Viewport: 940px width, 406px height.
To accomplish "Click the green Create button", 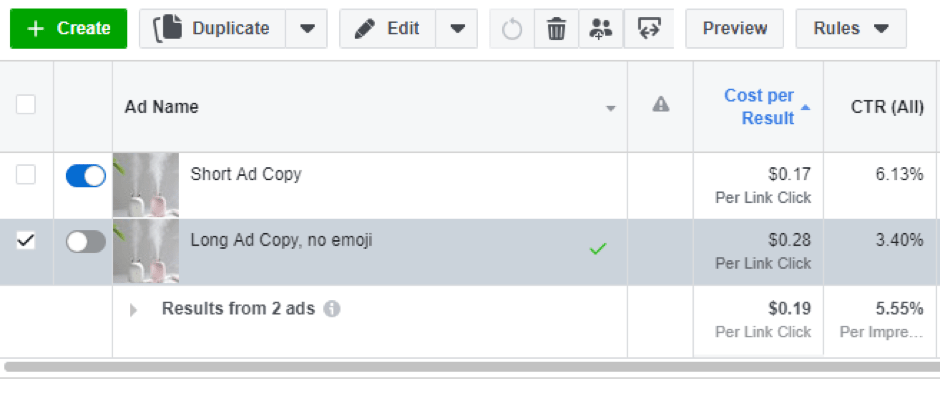I will pyautogui.click(x=68, y=29).
